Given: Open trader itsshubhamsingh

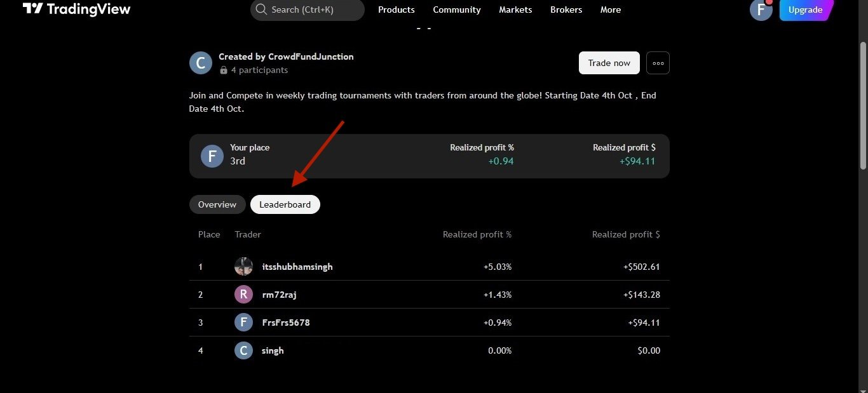Looking at the screenshot, I should pos(297,267).
